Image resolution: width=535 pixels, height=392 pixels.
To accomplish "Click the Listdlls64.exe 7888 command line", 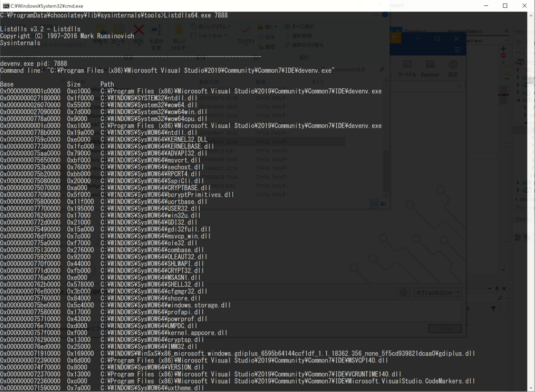I will (114, 15).
